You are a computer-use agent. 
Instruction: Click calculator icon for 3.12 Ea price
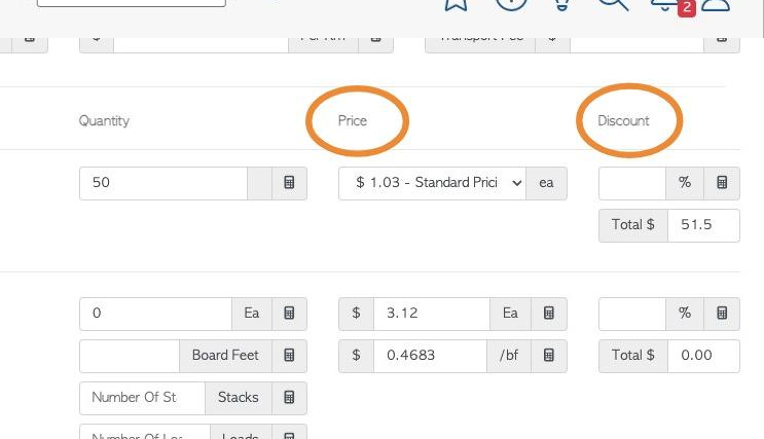pos(549,313)
